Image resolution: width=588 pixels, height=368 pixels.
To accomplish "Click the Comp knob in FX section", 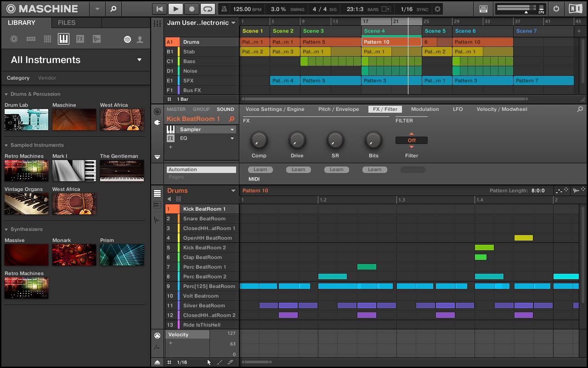I will [259, 140].
